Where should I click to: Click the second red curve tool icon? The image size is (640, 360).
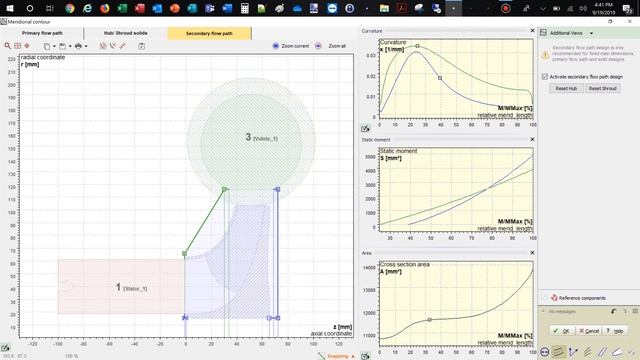pos(113,46)
